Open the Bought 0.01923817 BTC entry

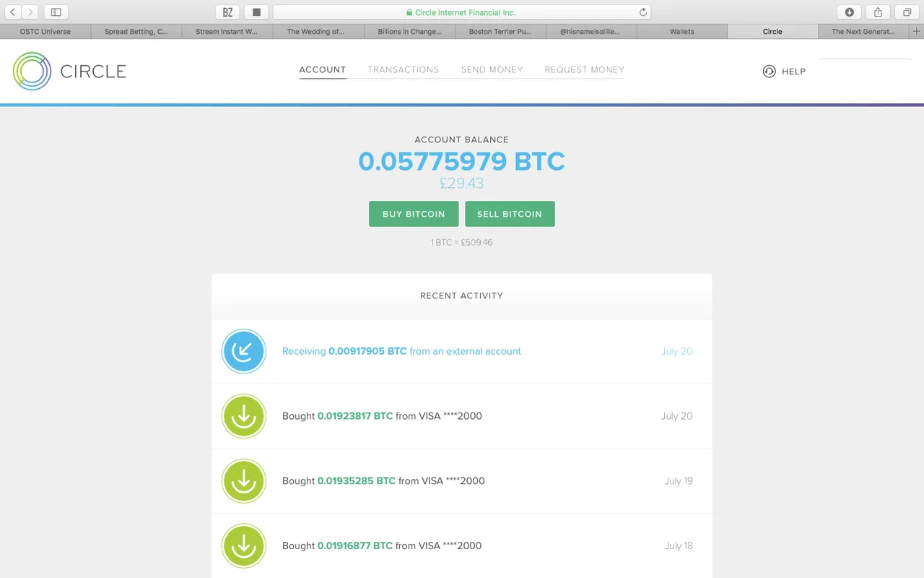point(462,416)
